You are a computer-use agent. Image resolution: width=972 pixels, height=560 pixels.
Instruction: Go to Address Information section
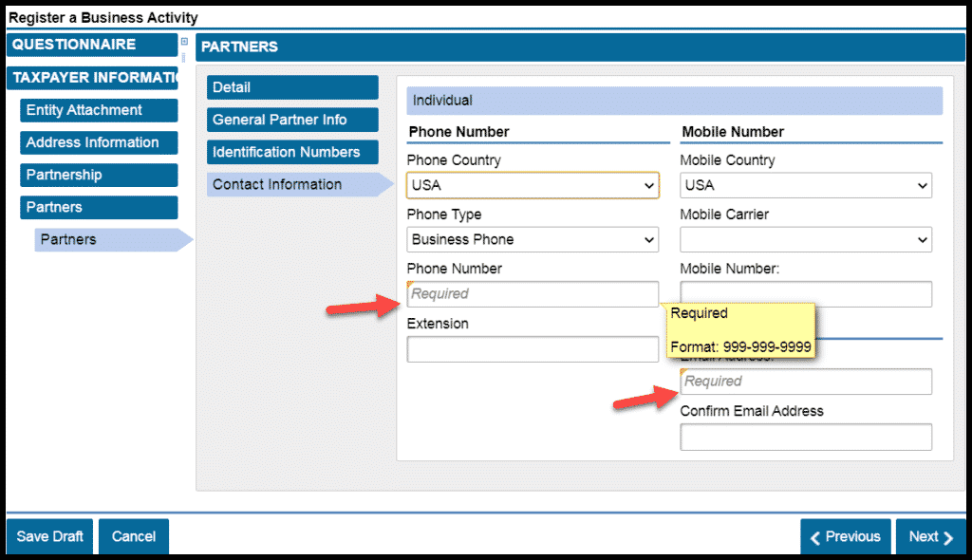[99, 142]
